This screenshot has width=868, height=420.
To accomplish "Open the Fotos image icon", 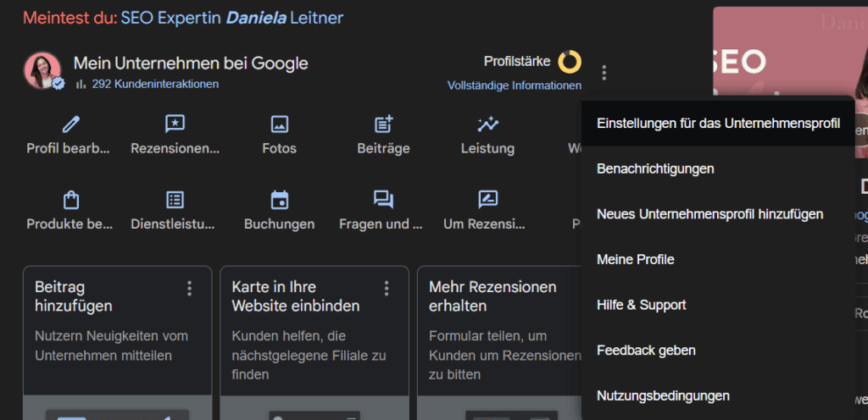I will point(280,124).
